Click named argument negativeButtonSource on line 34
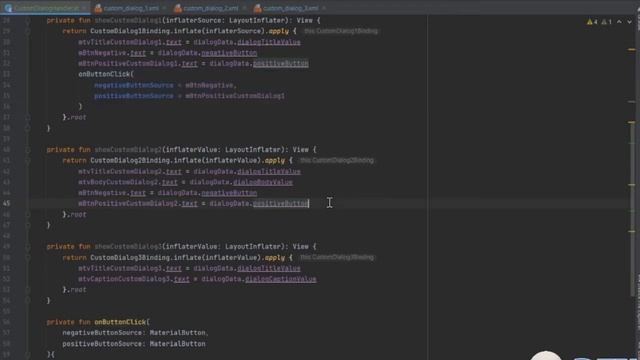Image resolution: width=640 pixels, height=360 pixels. tap(134, 85)
